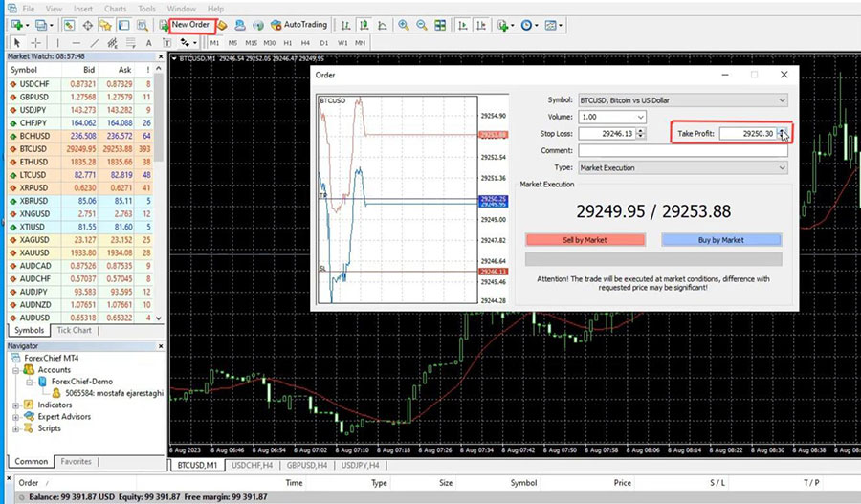Select the vertical line drawing tool
Image resolution: width=861 pixels, height=504 pixels.
(x=57, y=43)
